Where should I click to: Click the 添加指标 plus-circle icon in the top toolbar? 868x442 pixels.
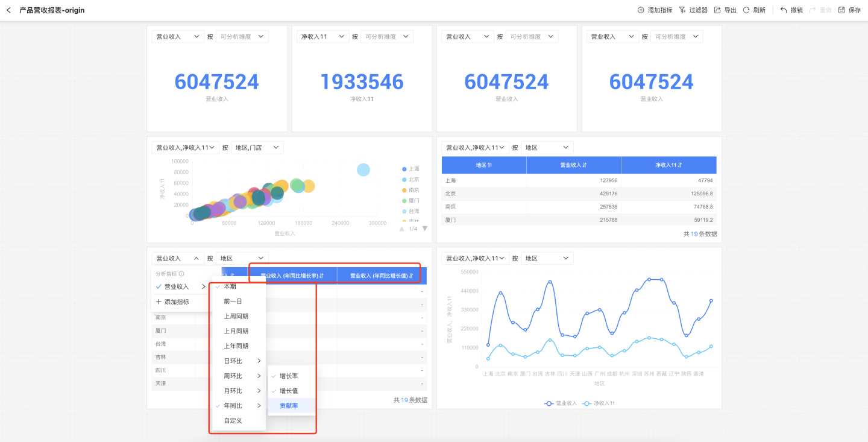[641, 10]
